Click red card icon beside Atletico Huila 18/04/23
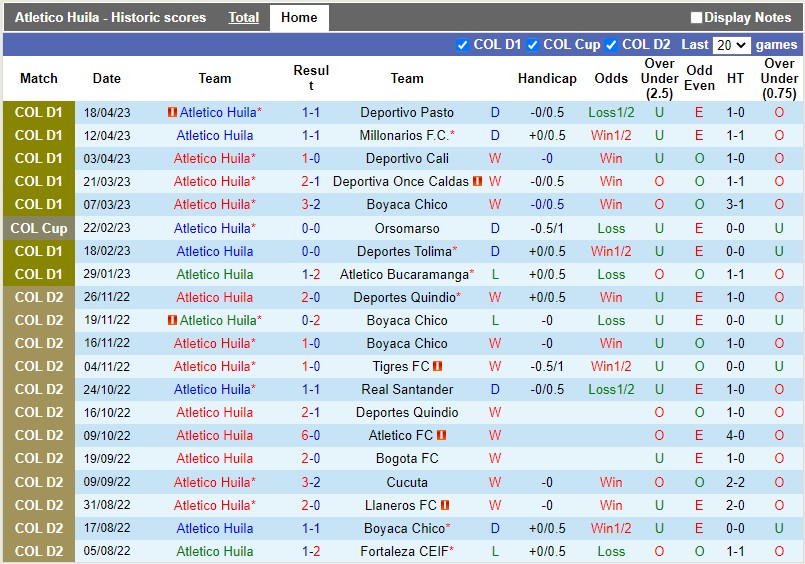Viewport: 805px width, 564px height. (x=172, y=112)
